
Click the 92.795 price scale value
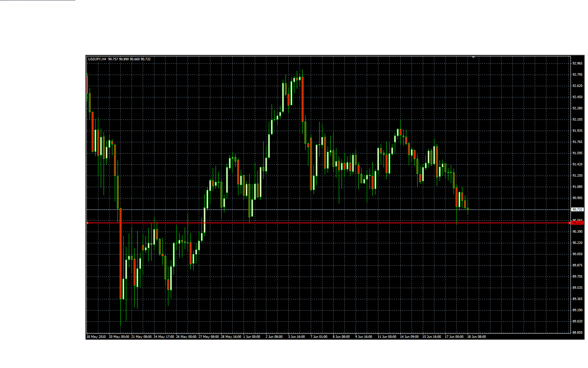(x=577, y=75)
